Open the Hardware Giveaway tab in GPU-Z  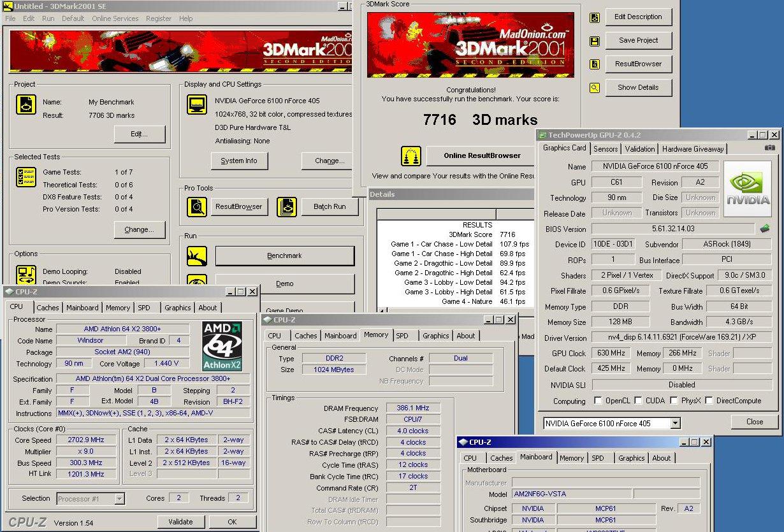(x=693, y=148)
